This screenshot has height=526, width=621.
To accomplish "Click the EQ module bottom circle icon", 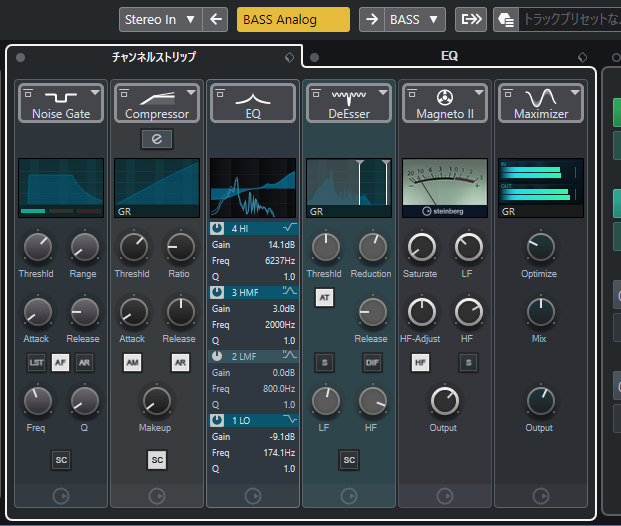I will [253, 496].
